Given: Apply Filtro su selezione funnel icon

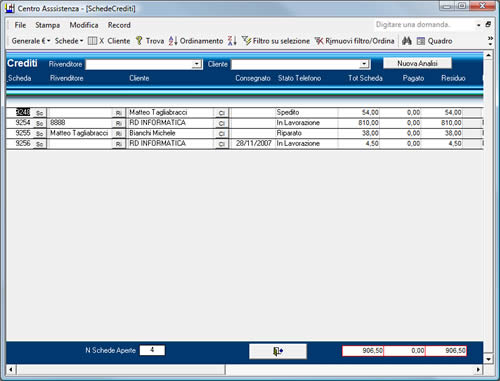Looking at the screenshot, I should (246, 41).
